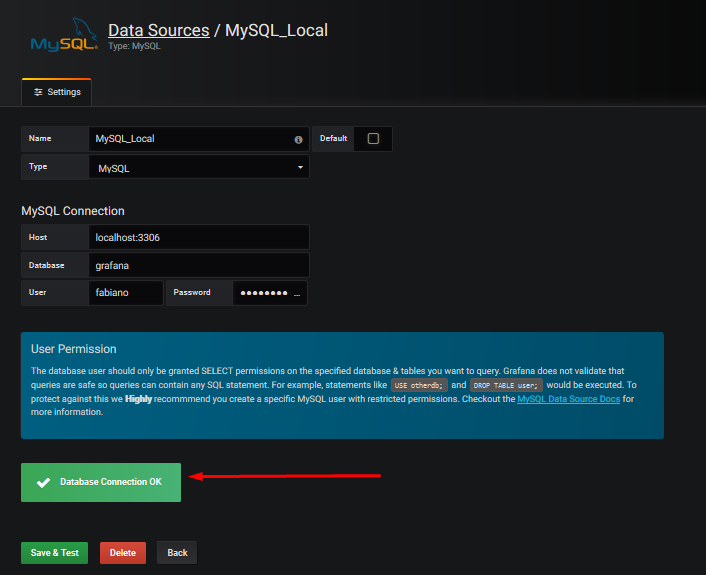The width and height of the screenshot is (706, 575).
Task: Click the MySQL Connection section heading
Action: pos(73,211)
